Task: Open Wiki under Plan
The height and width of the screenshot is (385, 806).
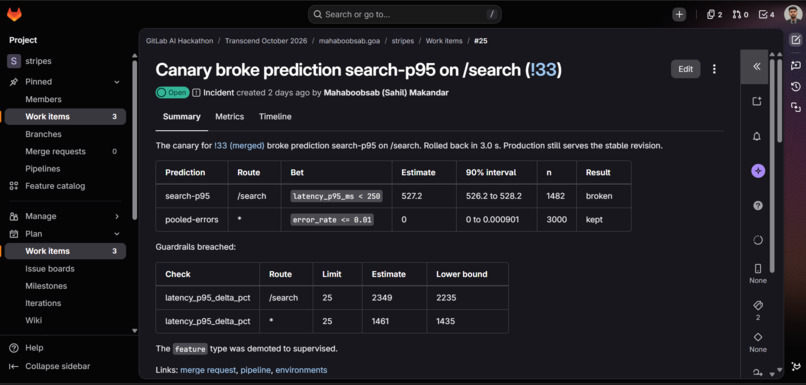Action: (x=34, y=320)
